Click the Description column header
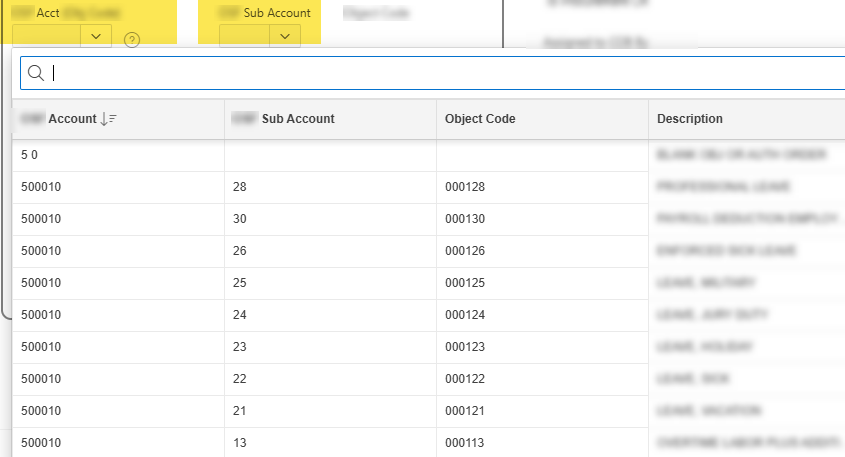Image resolution: width=845 pixels, height=457 pixels. [x=690, y=119]
